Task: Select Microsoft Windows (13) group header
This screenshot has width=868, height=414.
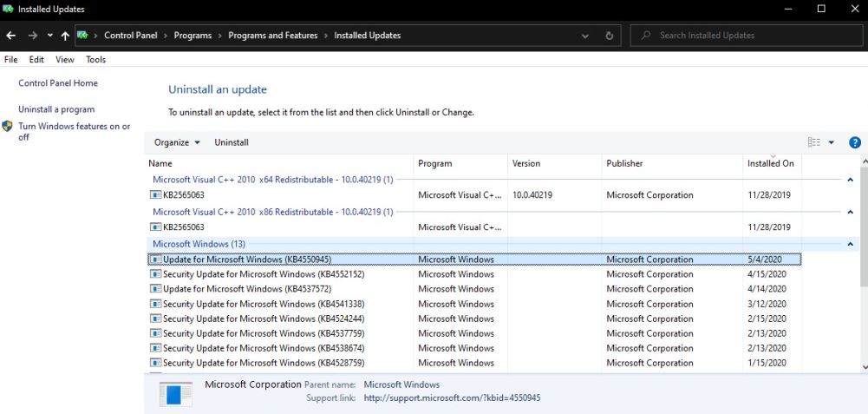Action: click(x=199, y=244)
